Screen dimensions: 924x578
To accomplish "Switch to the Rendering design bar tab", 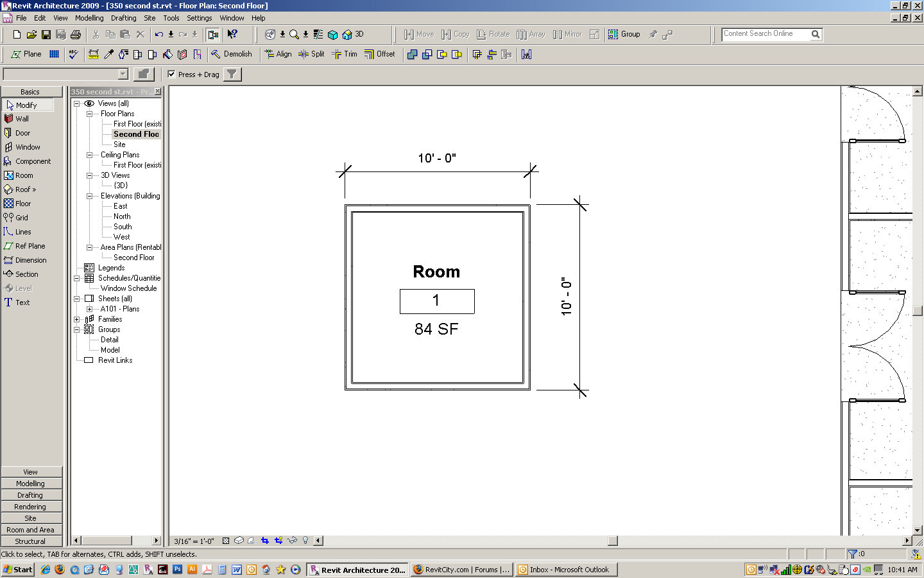I will (31, 507).
